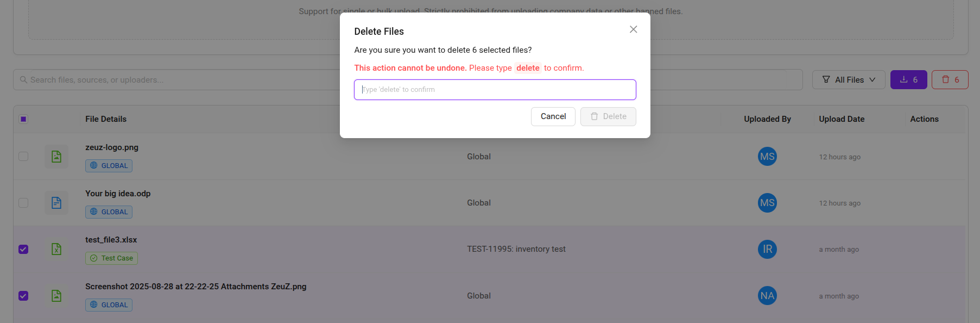This screenshot has width=980, height=323.
Task: Click the zeuz-logo.png image file icon
Action: 56,157
